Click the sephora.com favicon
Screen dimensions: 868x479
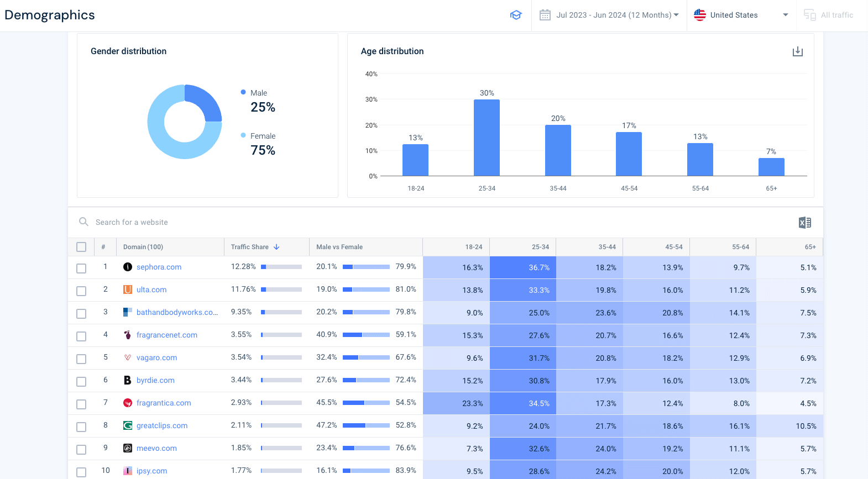[x=128, y=267]
